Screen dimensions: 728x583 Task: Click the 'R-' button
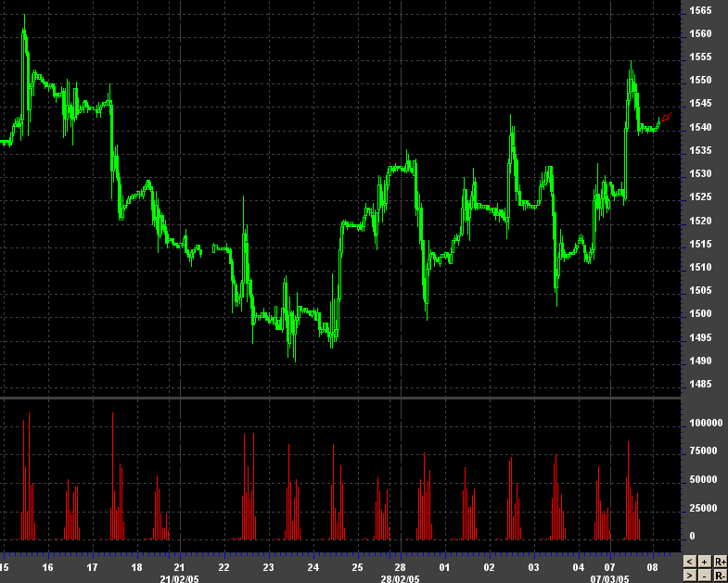point(720,575)
